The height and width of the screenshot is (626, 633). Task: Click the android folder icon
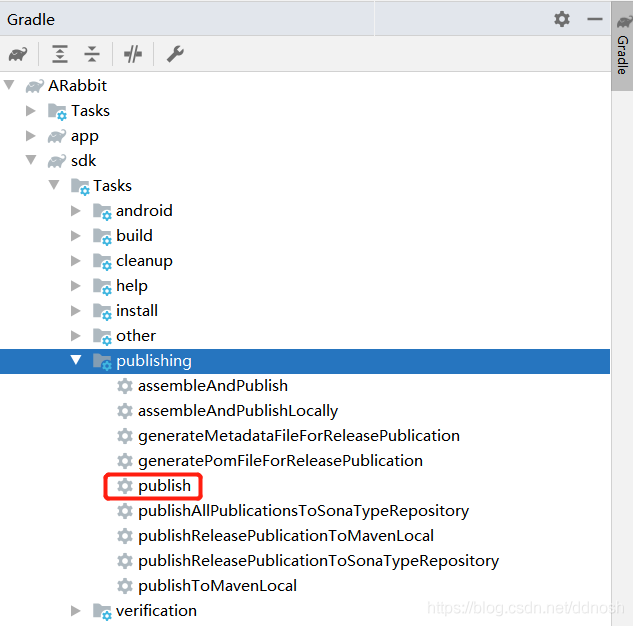coord(102,211)
